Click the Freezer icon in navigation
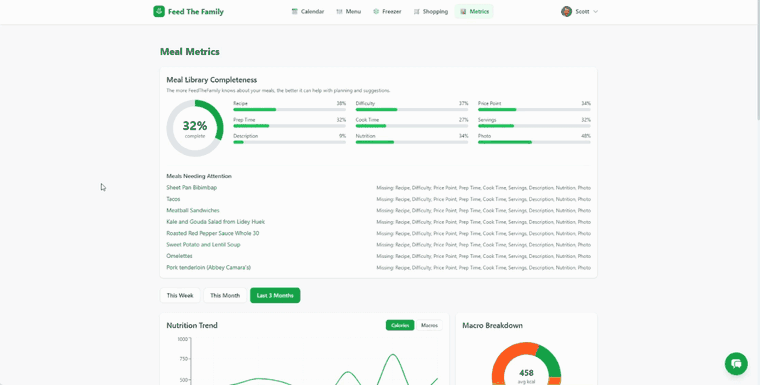This screenshot has height=385, width=760. pyautogui.click(x=376, y=12)
